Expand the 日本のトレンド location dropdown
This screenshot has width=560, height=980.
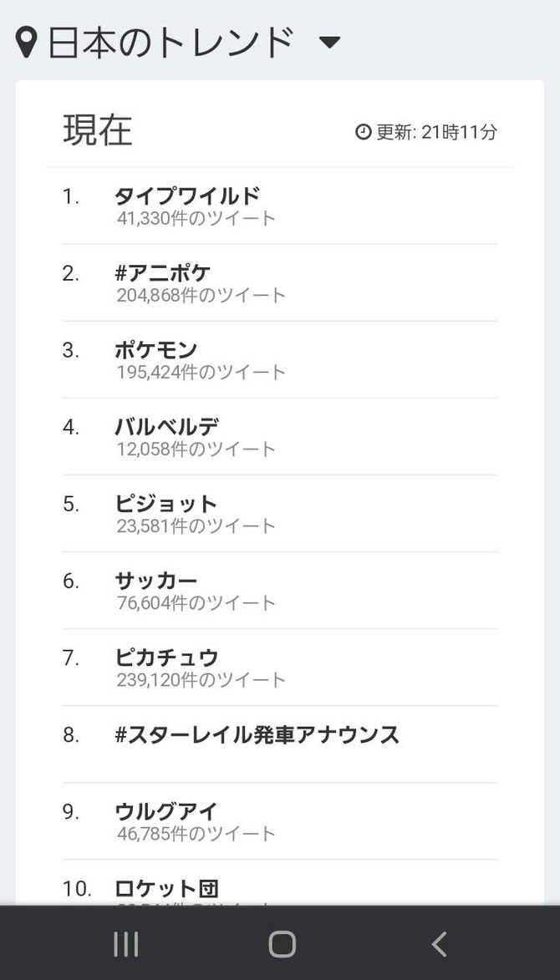(329, 43)
